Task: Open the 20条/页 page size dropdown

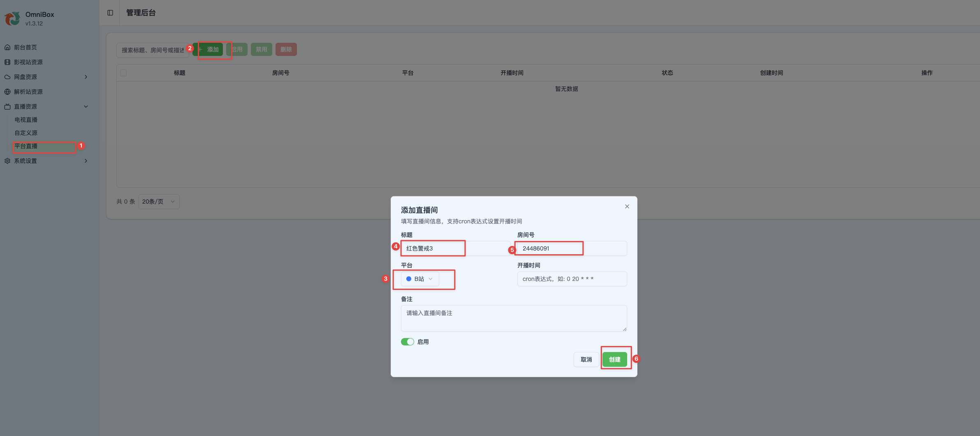Action: coord(159,202)
